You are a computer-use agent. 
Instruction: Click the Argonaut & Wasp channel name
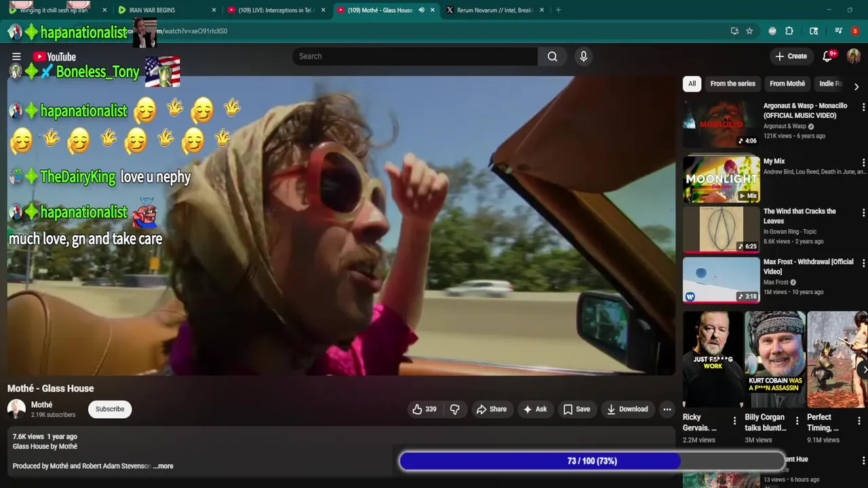pyautogui.click(x=785, y=126)
